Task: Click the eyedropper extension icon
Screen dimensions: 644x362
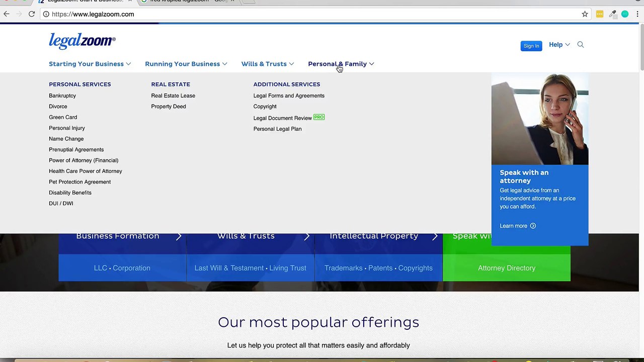Action: pos(612,14)
